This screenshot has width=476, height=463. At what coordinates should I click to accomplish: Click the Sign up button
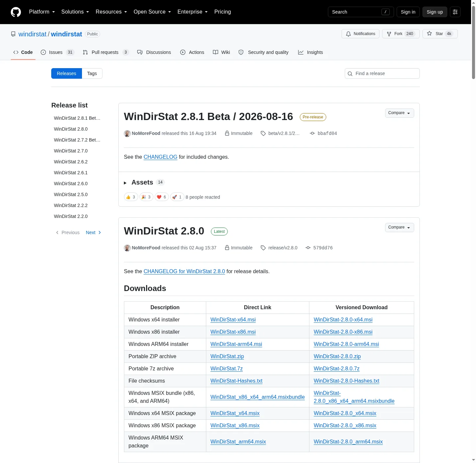point(435,12)
